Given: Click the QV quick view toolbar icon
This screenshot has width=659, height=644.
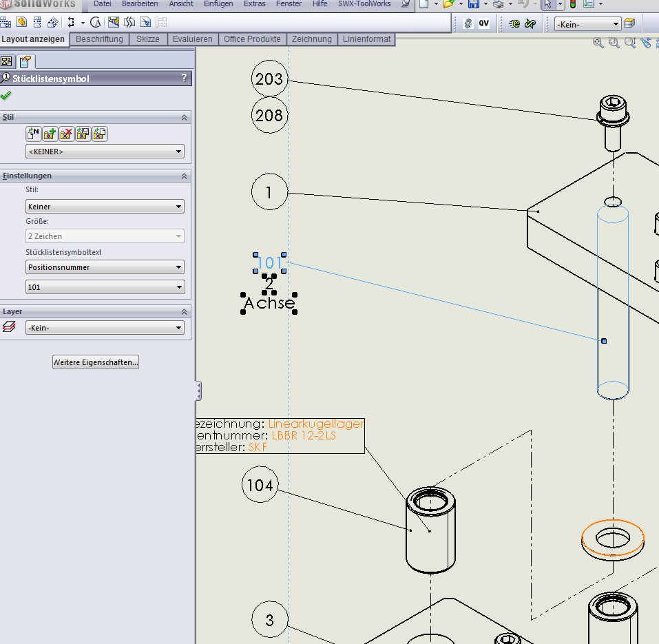Looking at the screenshot, I should pyautogui.click(x=484, y=24).
